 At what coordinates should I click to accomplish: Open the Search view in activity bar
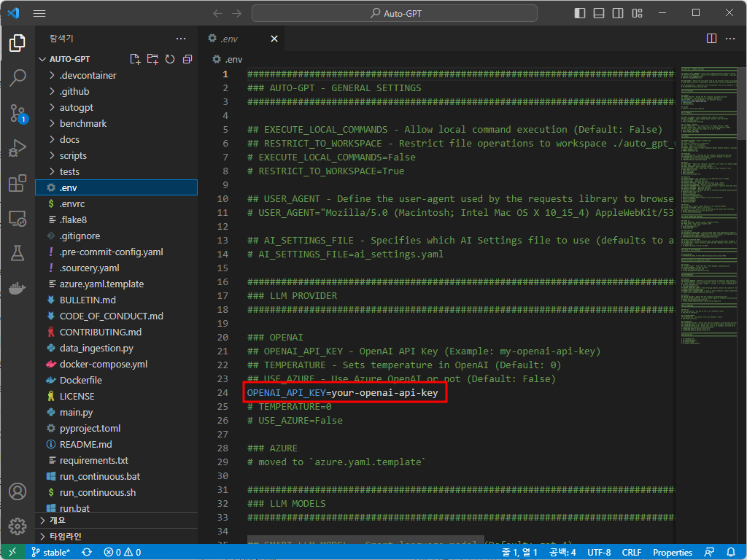click(x=18, y=77)
